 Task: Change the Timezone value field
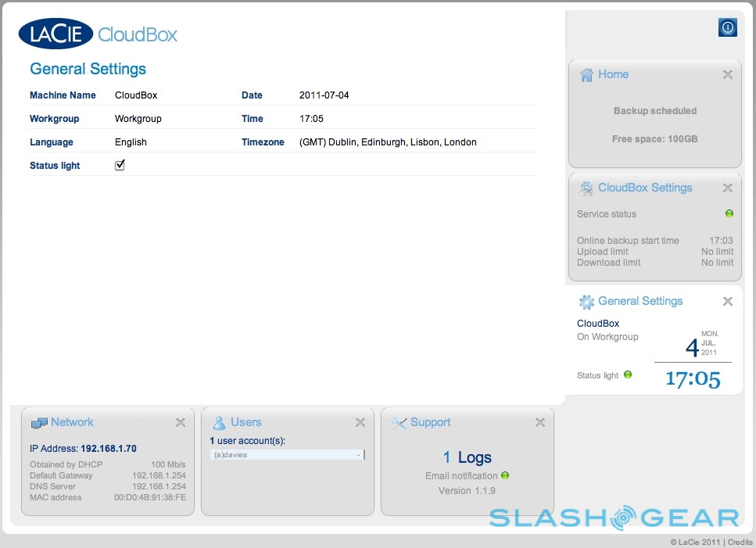[388, 142]
